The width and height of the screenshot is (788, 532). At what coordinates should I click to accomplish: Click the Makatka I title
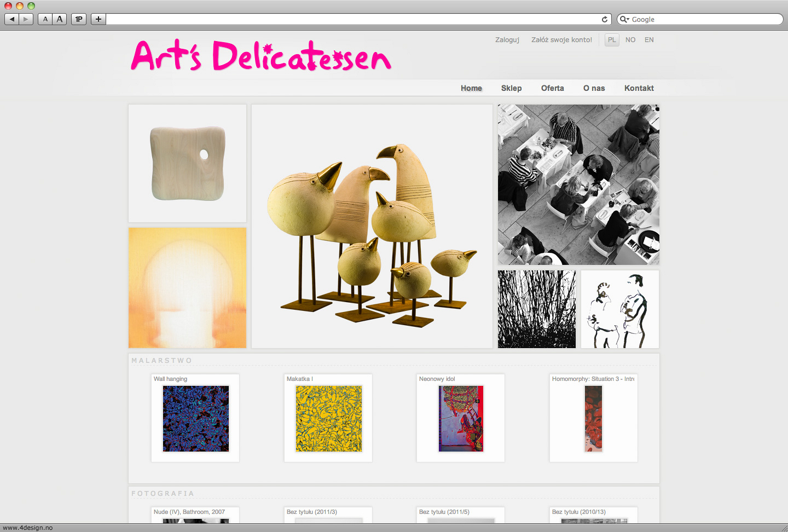coord(300,379)
